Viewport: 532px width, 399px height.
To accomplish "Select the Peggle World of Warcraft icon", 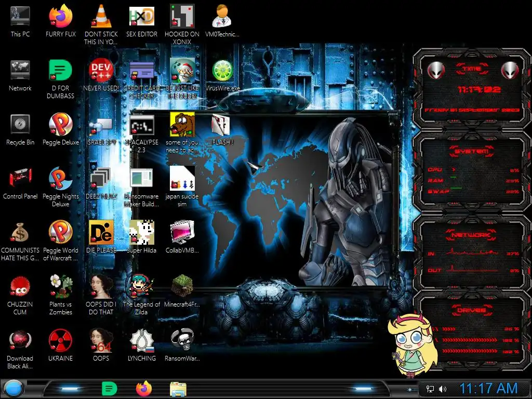I will 60,241.
